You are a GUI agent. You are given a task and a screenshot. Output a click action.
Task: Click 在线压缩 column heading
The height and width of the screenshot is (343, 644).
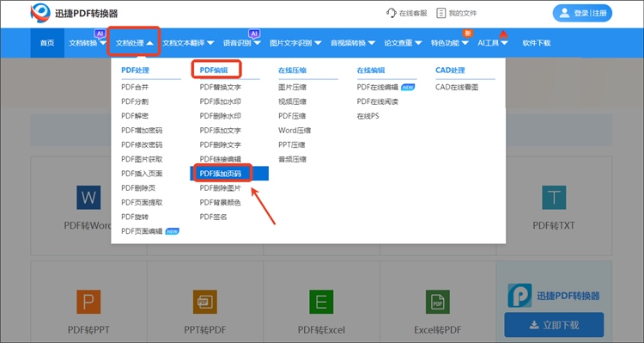(x=292, y=70)
